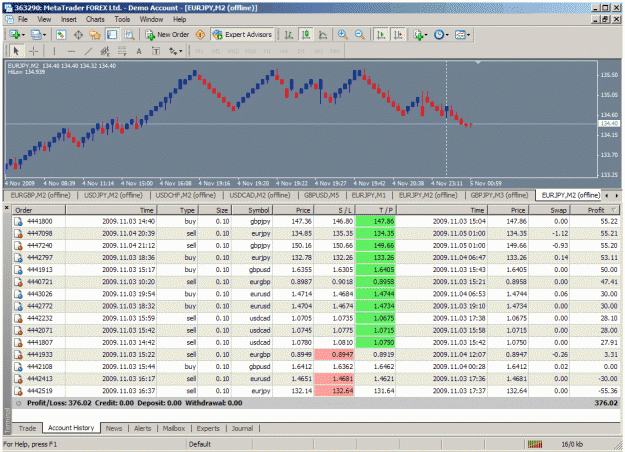625x452 pixels.
Task: Expand the Profiles dropdown arrow
Action: (x=44, y=35)
